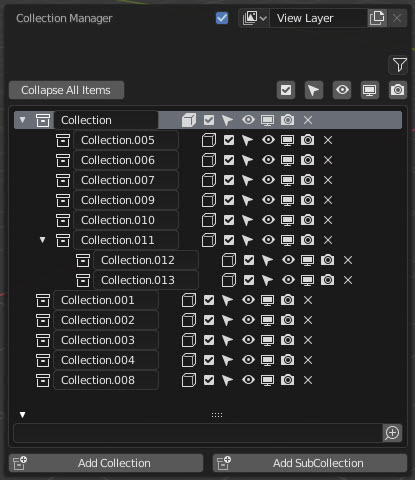Toggle selectability arrow for Collection.010
The height and width of the screenshot is (480, 415).
247,220
